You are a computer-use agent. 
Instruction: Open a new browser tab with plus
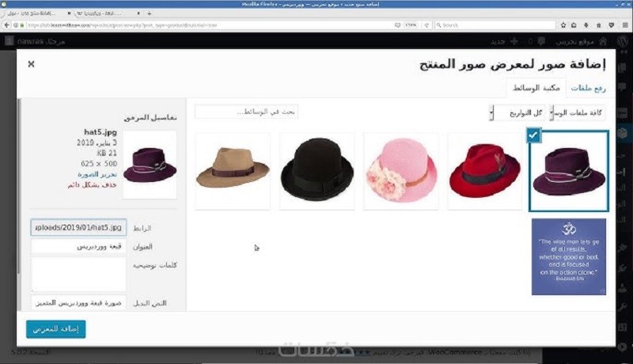[x=149, y=13]
